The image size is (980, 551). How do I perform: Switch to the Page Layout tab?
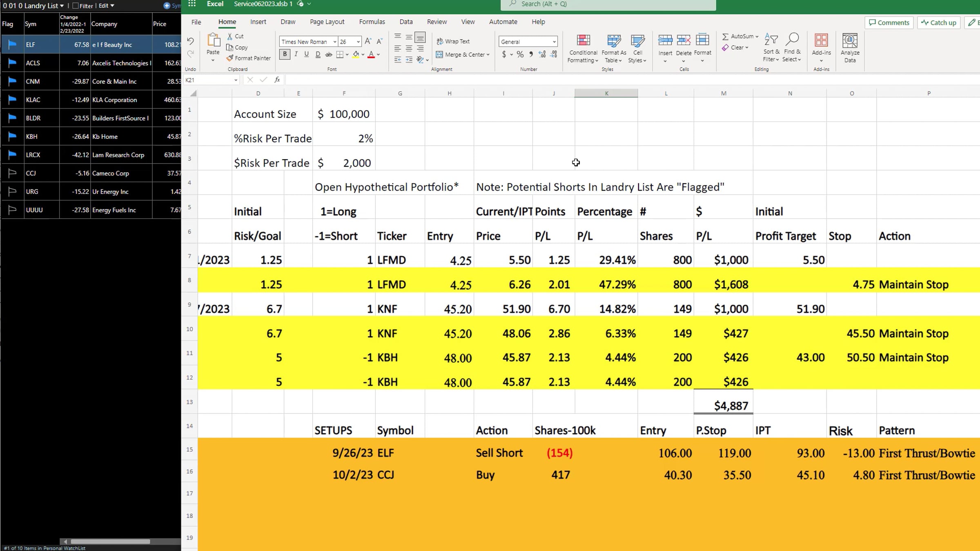click(x=327, y=22)
